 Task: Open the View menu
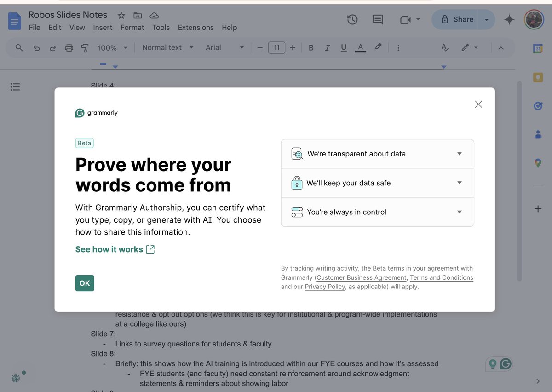point(77,28)
